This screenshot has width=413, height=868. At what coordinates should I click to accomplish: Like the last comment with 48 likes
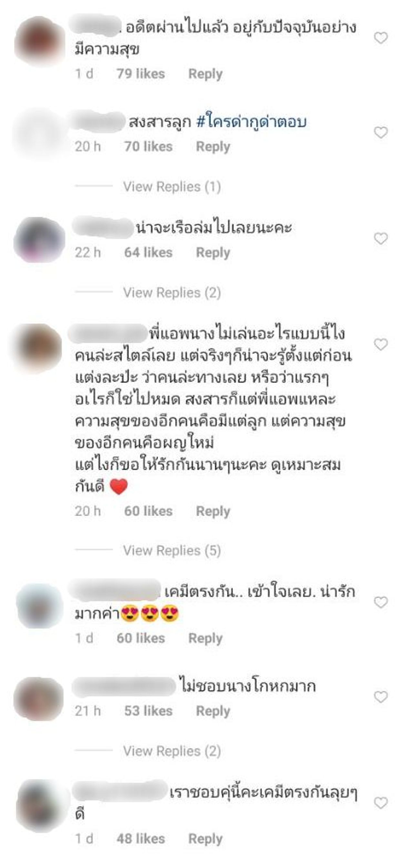[381, 803]
